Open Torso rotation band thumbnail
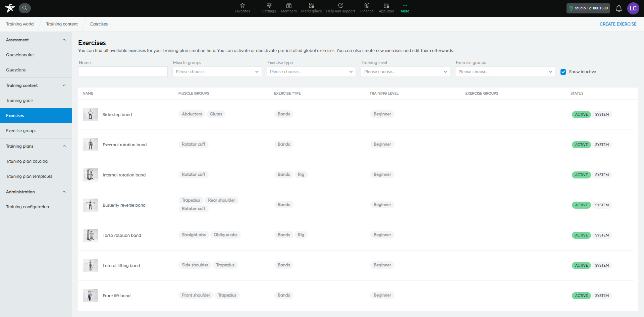This screenshot has width=644, height=317. tap(90, 235)
